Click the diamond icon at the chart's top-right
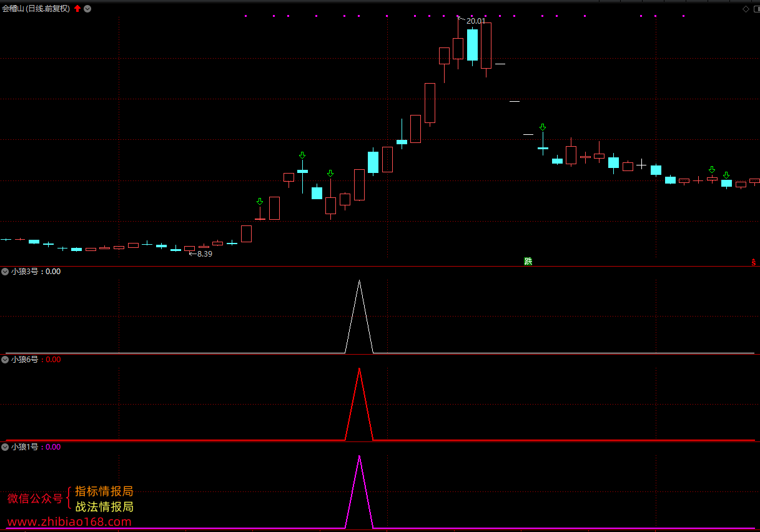 pyautogui.click(x=746, y=9)
